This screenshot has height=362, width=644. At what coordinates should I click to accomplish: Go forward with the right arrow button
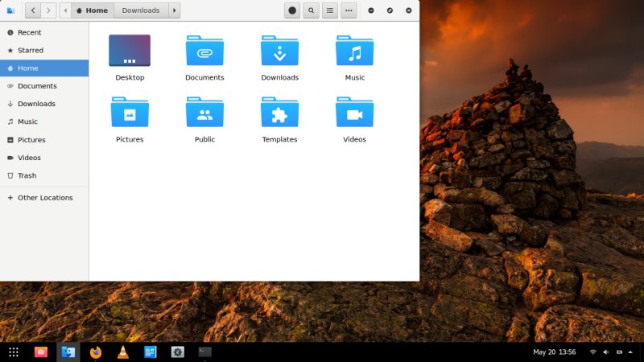pyautogui.click(x=48, y=10)
